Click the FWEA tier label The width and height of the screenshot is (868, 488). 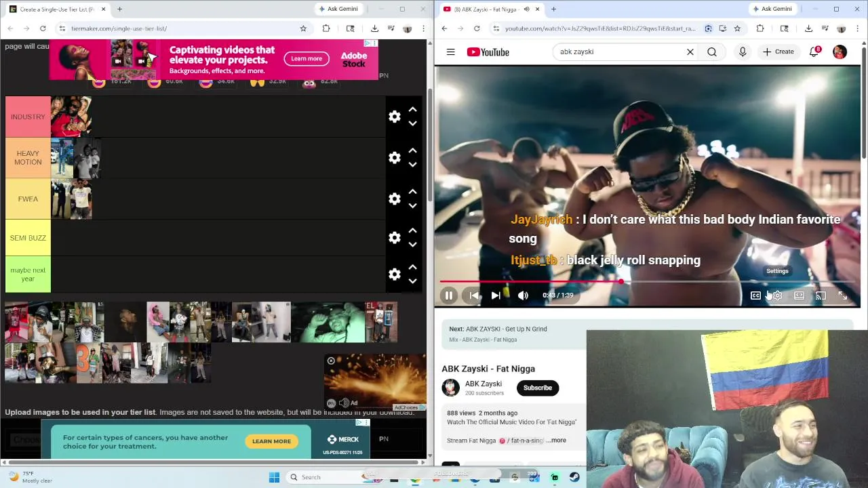28,199
